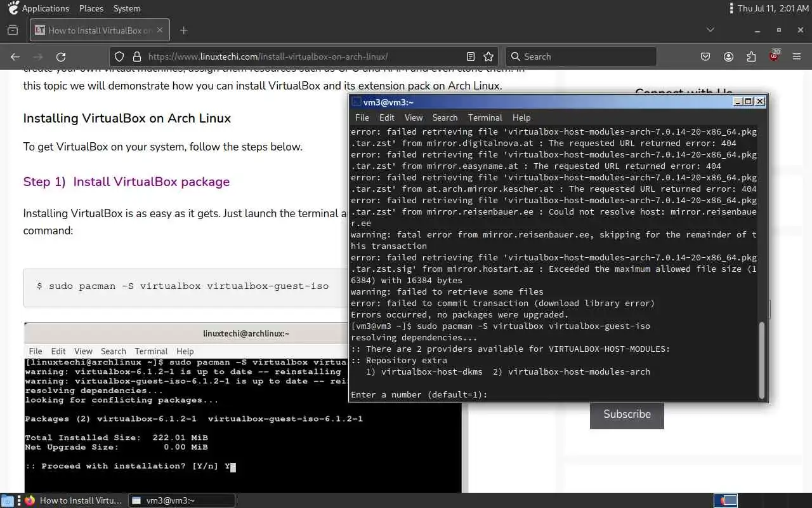Screen dimensions: 812x508
Task: Go back with the Firefox back arrow
Action: [15, 57]
